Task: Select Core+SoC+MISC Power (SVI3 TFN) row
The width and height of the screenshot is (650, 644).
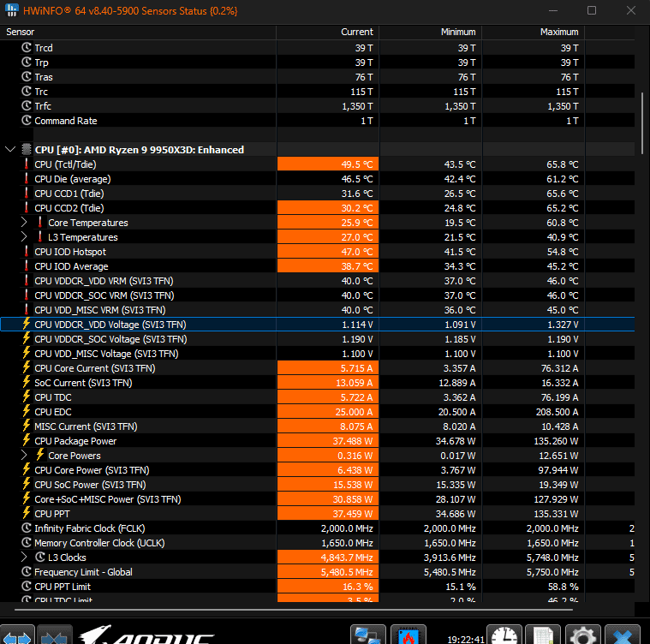Action: pyautogui.click(x=318, y=499)
